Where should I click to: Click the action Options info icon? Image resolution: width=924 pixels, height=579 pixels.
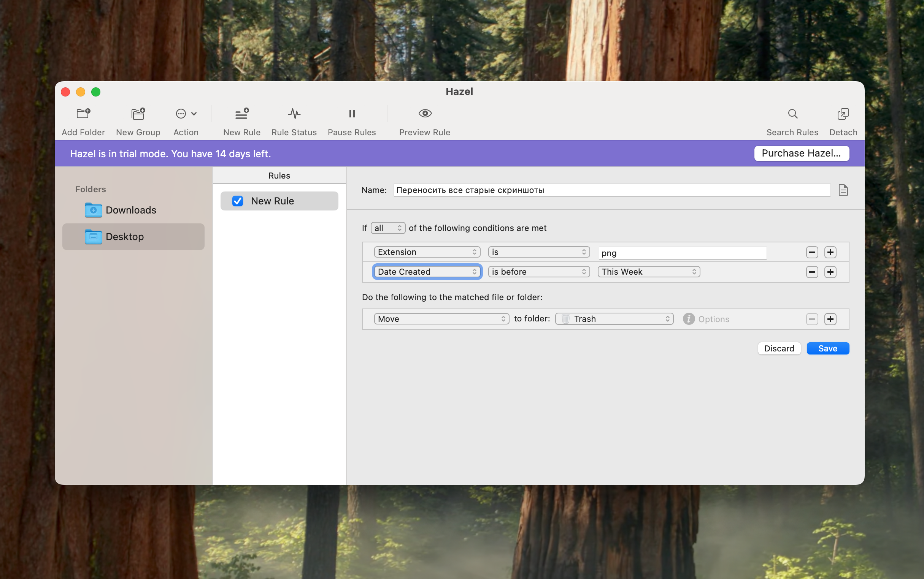(x=689, y=319)
